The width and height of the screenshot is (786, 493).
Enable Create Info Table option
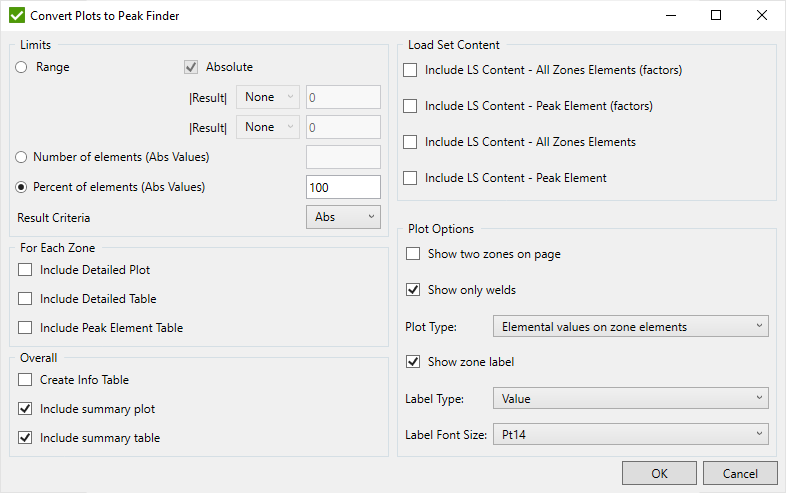25,380
